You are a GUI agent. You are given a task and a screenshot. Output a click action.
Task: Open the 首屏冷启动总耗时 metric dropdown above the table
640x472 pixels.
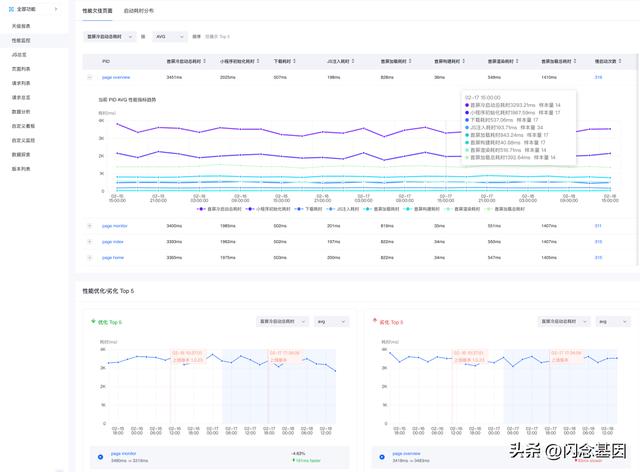tap(109, 36)
